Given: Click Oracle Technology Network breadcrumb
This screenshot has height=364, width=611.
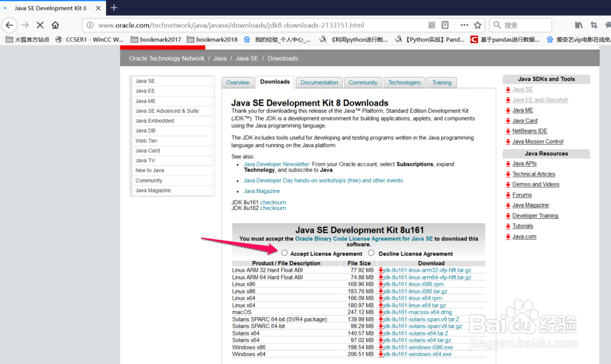Looking at the screenshot, I should (x=167, y=59).
